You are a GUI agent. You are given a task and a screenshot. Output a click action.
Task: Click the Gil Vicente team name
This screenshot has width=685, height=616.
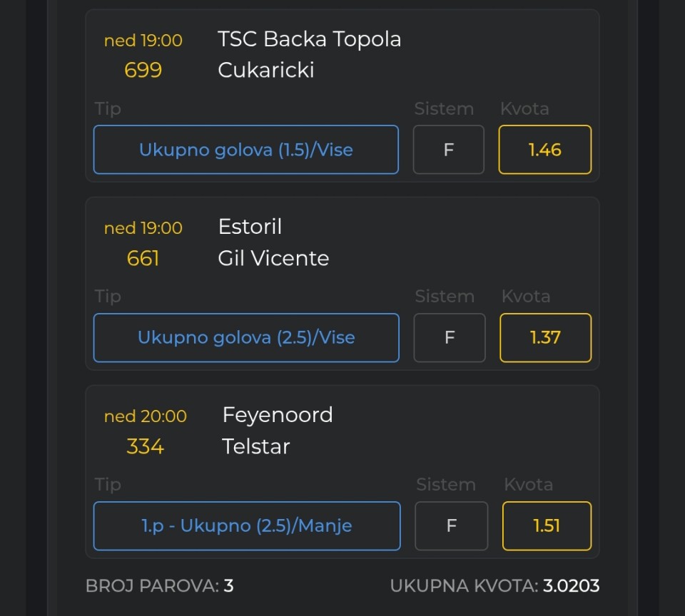point(273,258)
